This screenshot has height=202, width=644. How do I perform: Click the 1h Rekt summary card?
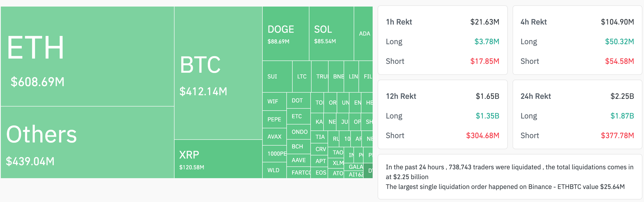tap(443, 40)
